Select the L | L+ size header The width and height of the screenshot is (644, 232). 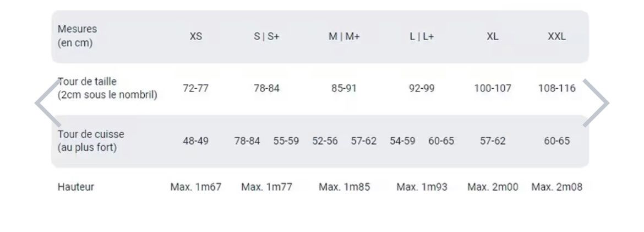click(422, 36)
